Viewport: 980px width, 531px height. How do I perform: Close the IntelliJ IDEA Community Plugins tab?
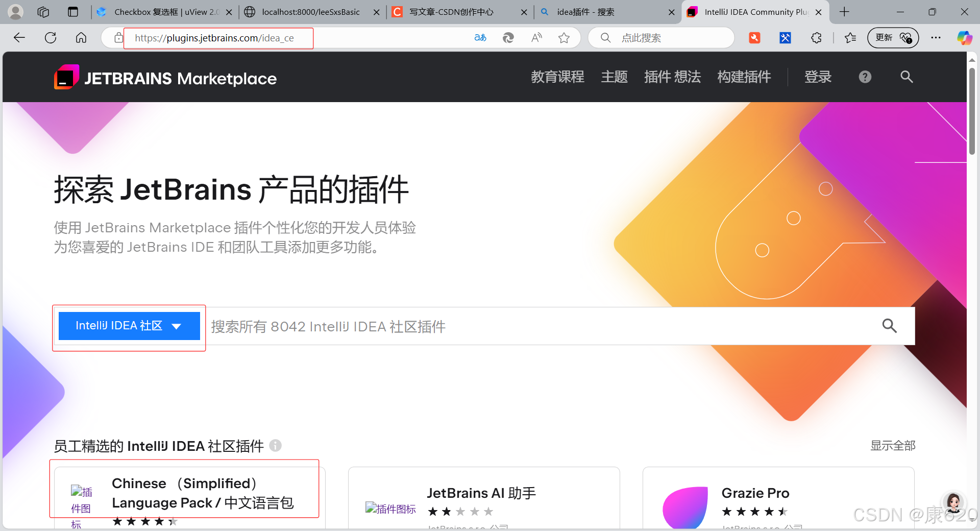pyautogui.click(x=819, y=12)
